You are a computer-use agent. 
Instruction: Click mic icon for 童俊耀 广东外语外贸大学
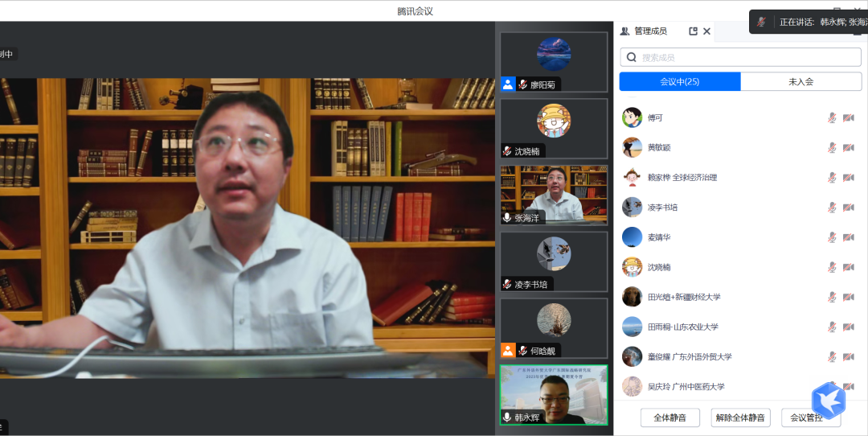832,356
